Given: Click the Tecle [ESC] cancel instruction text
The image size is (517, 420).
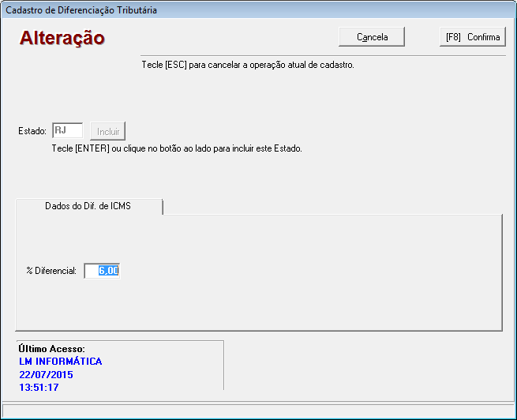Looking at the screenshot, I should point(247,65).
